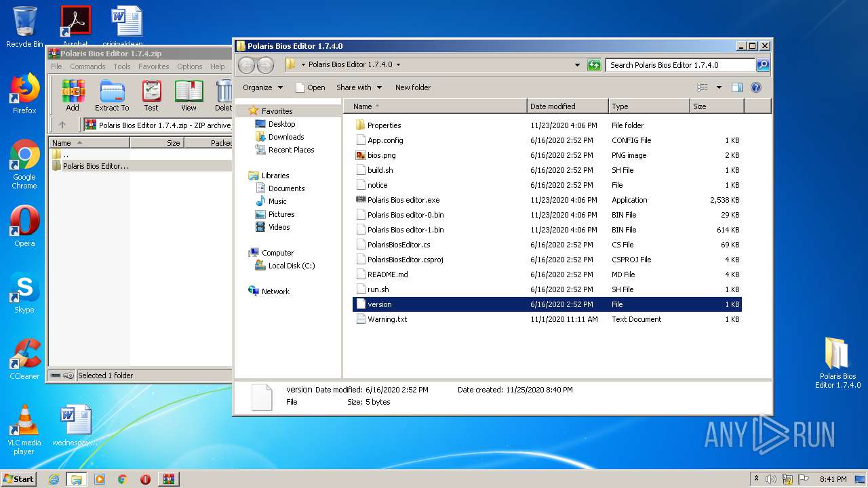The height and width of the screenshot is (488, 868).
Task: Click the Start button
Action: (19, 479)
